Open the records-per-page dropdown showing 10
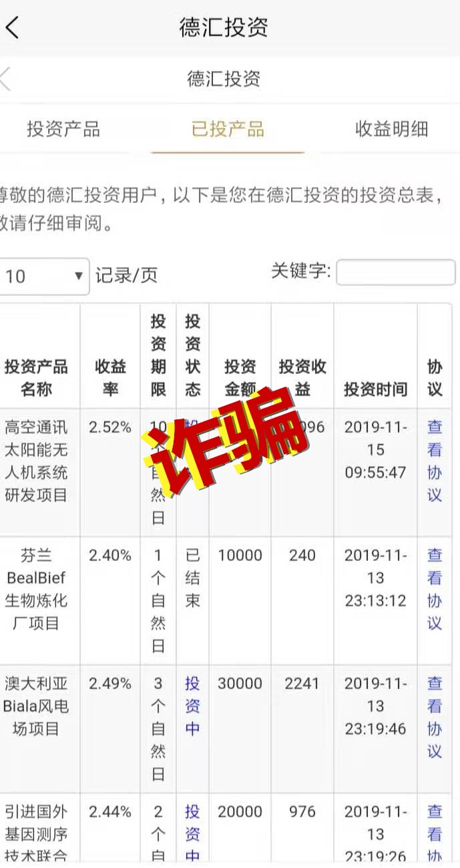The width and height of the screenshot is (460, 868). click(x=44, y=276)
